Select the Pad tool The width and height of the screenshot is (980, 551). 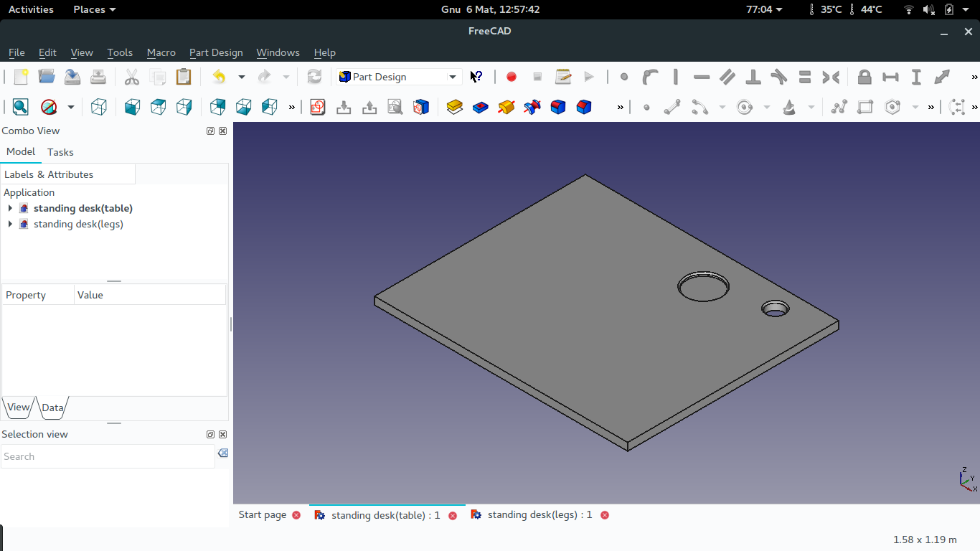click(x=454, y=106)
